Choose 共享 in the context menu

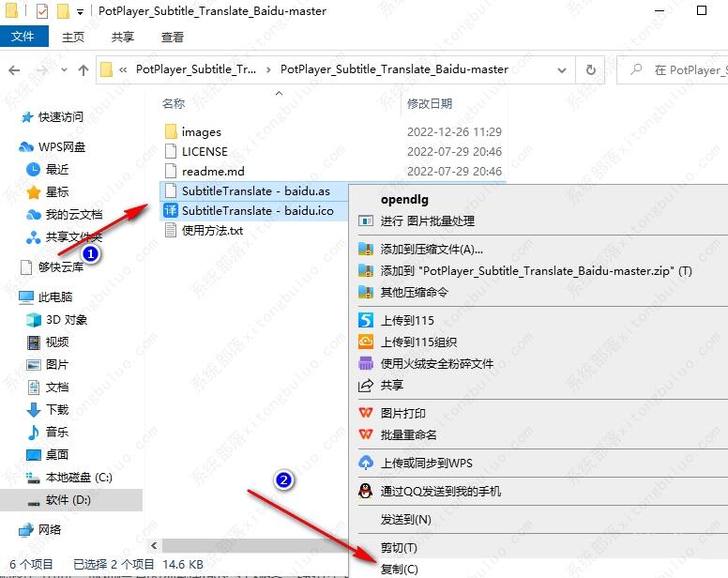click(x=392, y=385)
